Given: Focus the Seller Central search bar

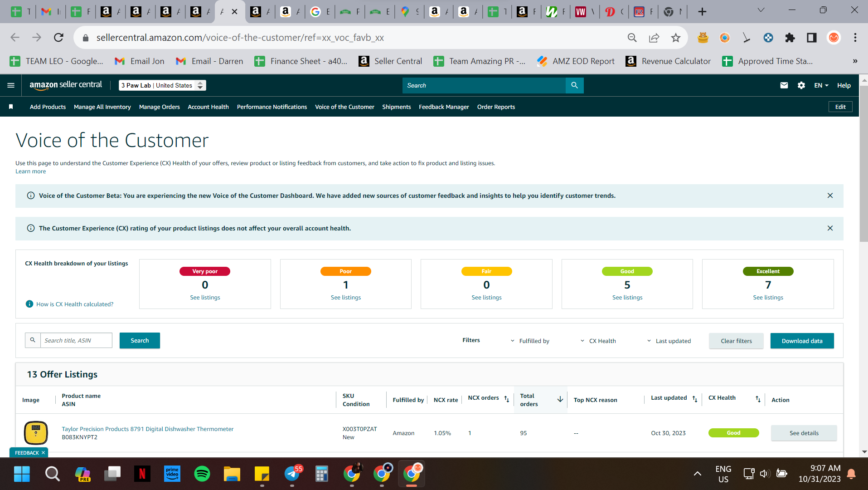Looking at the screenshot, I should (x=484, y=85).
